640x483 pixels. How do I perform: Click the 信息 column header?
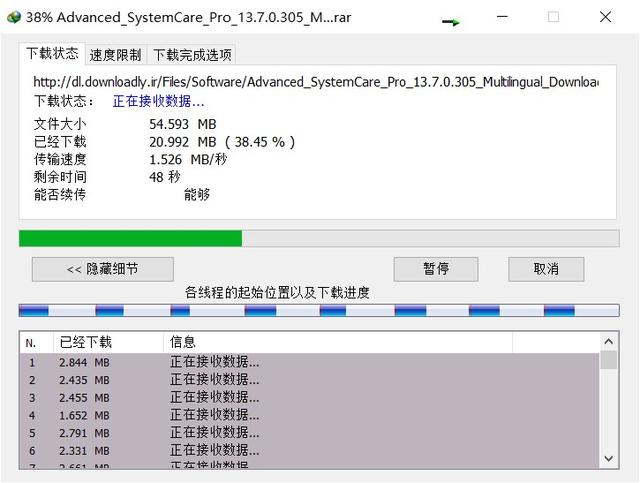click(338, 342)
